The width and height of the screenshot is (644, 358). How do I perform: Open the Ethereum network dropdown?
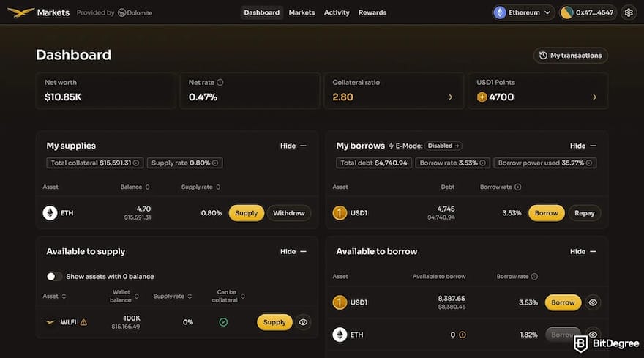pos(523,12)
